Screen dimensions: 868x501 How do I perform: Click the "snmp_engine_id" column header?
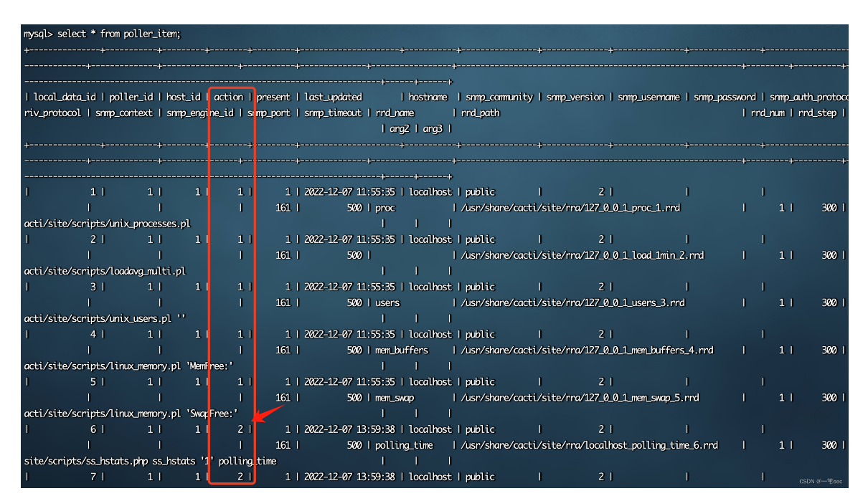(x=200, y=113)
